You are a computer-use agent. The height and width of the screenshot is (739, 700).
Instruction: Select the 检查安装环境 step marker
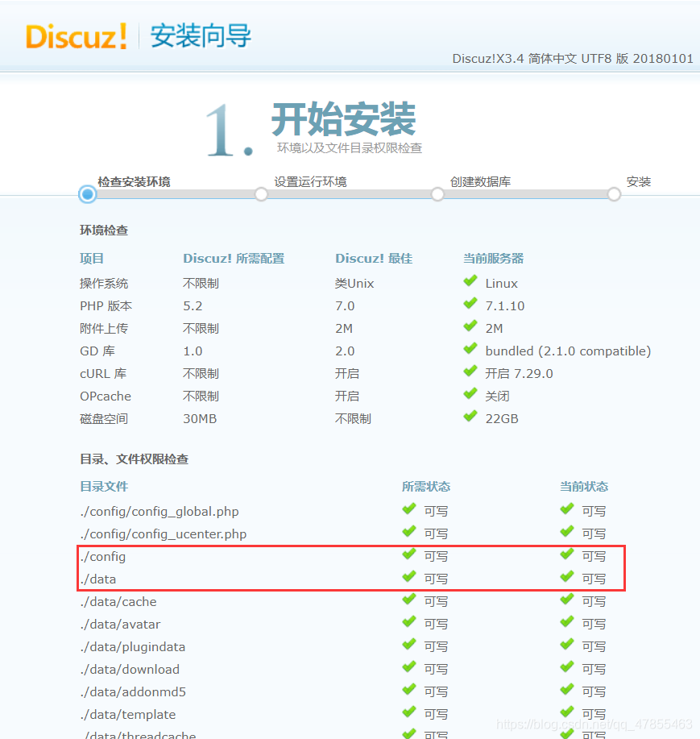[88, 194]
